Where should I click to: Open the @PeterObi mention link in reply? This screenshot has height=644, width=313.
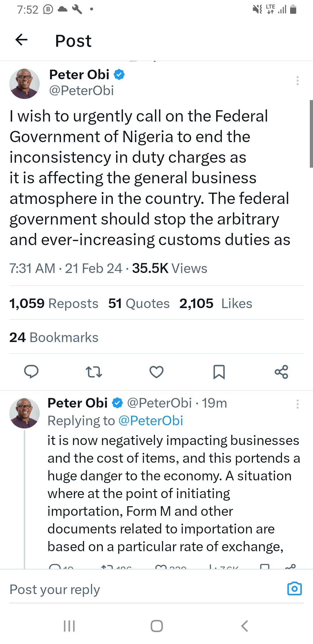[151, 421]
